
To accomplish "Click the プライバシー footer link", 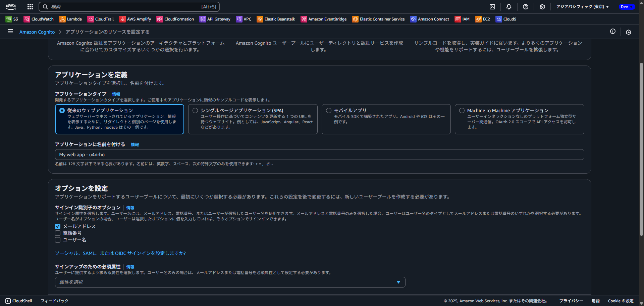I will point(571,301).
